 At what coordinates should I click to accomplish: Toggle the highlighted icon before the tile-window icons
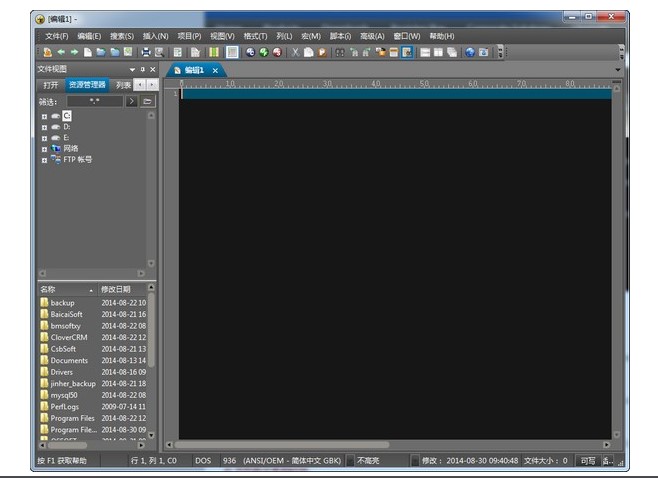(407, 52)
